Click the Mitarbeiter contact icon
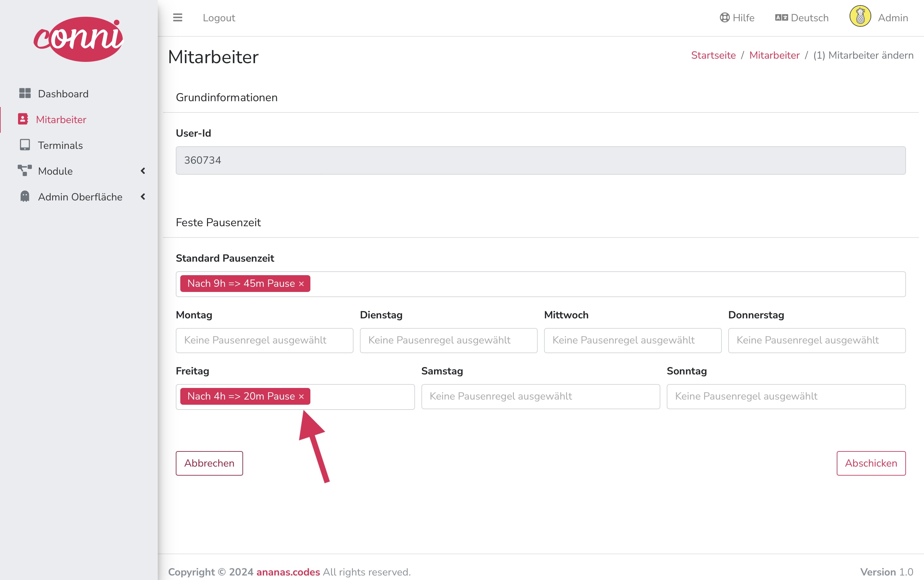This screenshot has width=924, height=580. [23, 119]
